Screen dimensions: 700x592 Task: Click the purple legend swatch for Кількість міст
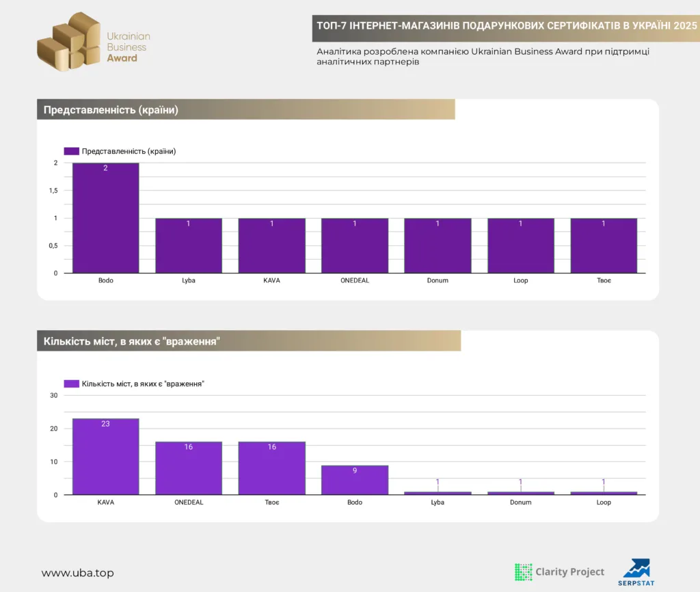(x=71, y=384)
